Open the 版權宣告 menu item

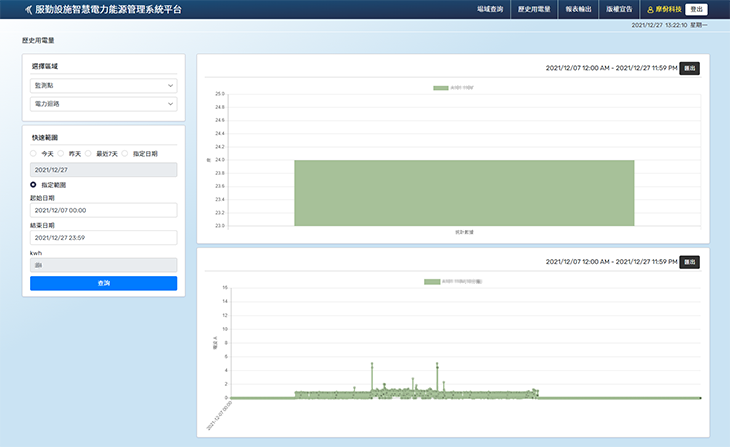point(619,9)
